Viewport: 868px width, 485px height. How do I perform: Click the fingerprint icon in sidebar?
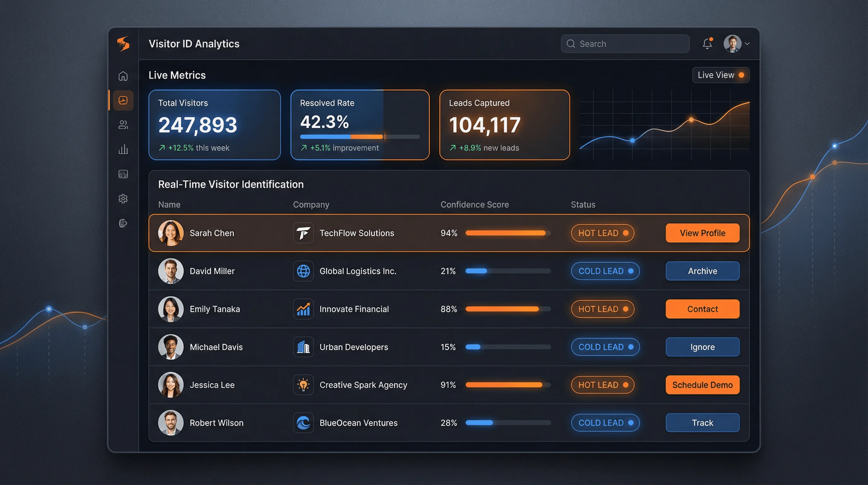point(123,223)
